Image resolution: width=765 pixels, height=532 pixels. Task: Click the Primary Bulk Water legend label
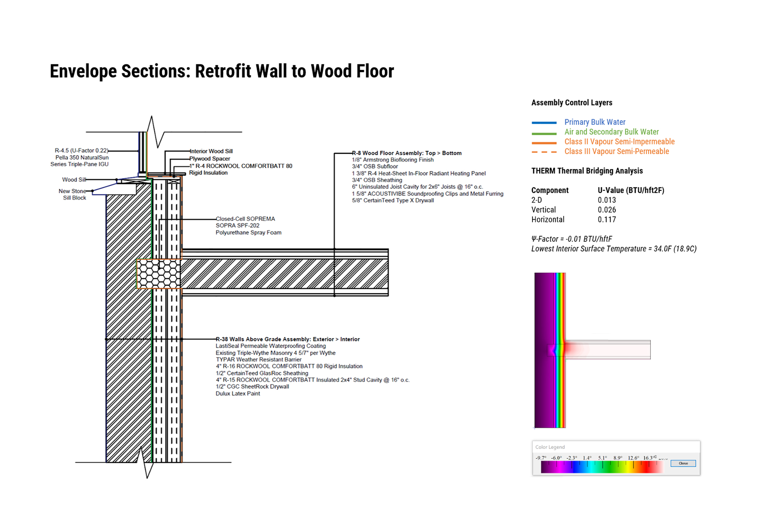click(594, 122)
